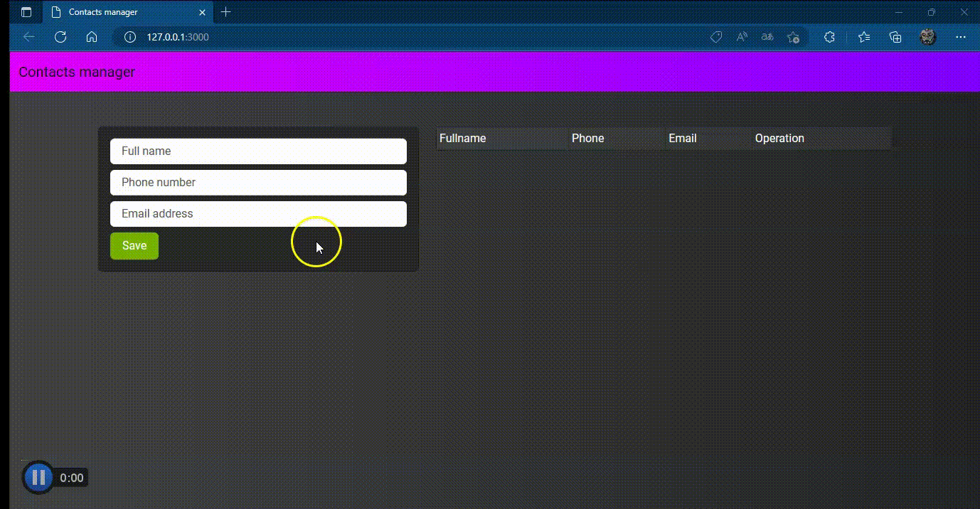Open the user profile avatar
Viewport: 980px width, 509px height.
tap(927, 37)
